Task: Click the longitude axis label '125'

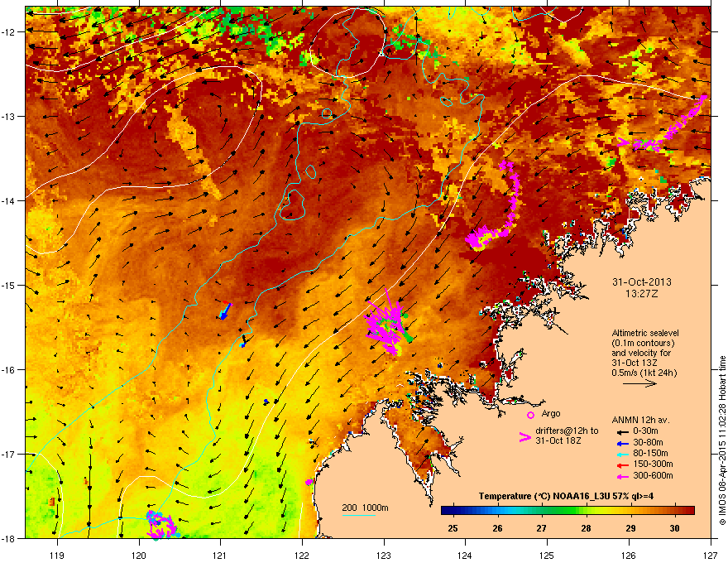Action: tap(547, 555)
